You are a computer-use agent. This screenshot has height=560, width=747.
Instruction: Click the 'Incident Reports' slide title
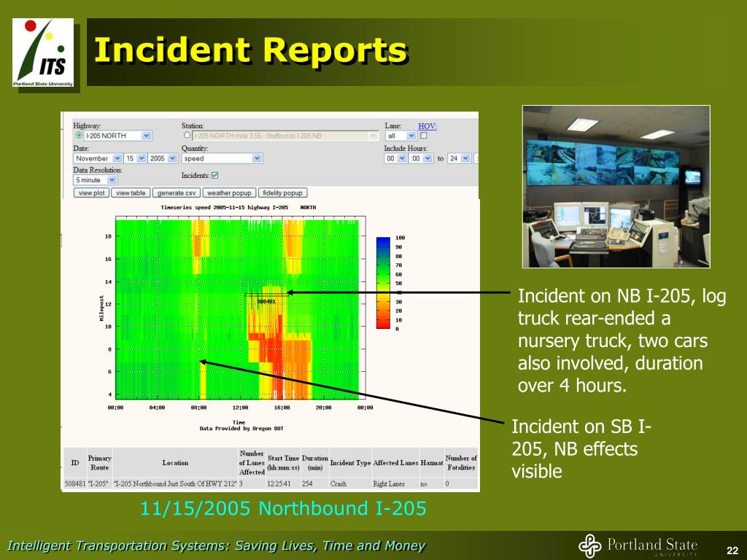(251, 50)
